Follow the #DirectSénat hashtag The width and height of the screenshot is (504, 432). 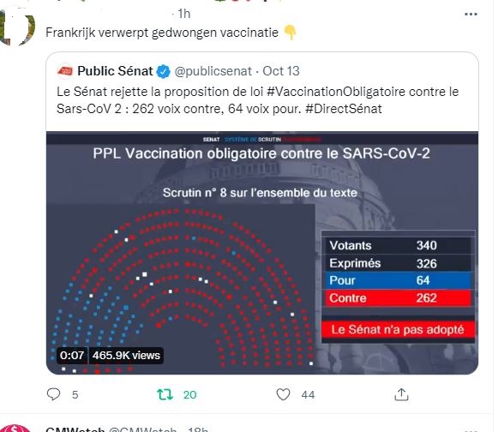343,109
